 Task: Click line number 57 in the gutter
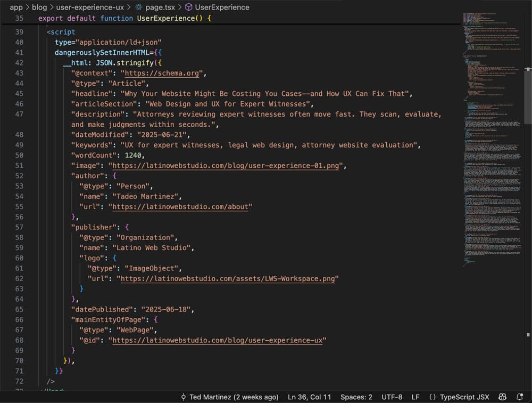pos(19,227)
